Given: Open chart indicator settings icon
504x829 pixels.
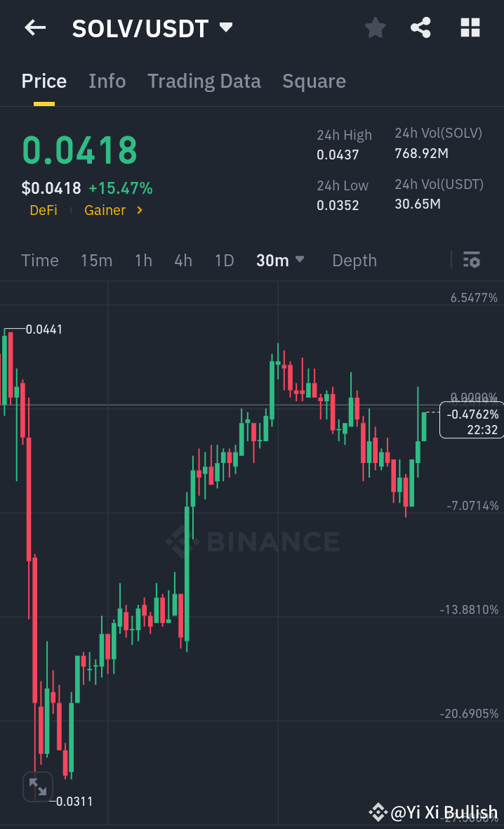Looking at the screenshot, I should pyautogui.click(x=471, y=260).
